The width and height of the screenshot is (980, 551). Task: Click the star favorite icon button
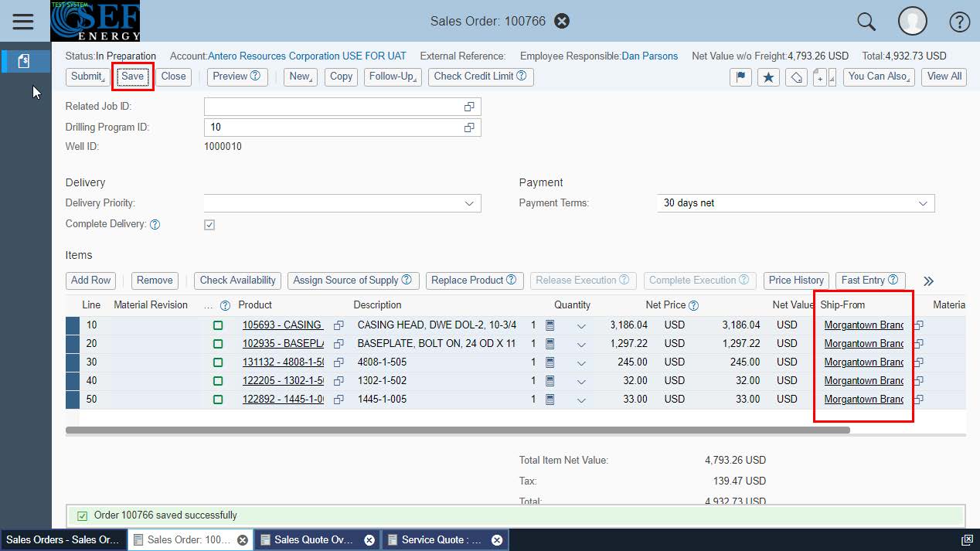(768, 77)
